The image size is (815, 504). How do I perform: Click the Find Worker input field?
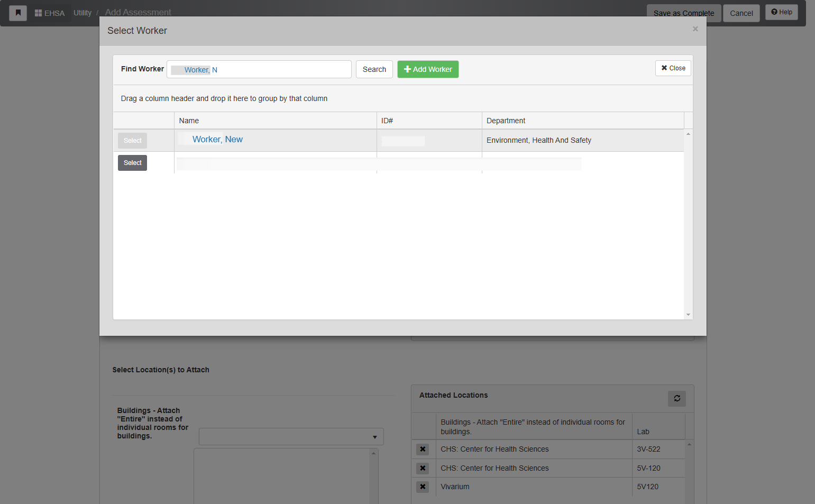coord(259,69)
